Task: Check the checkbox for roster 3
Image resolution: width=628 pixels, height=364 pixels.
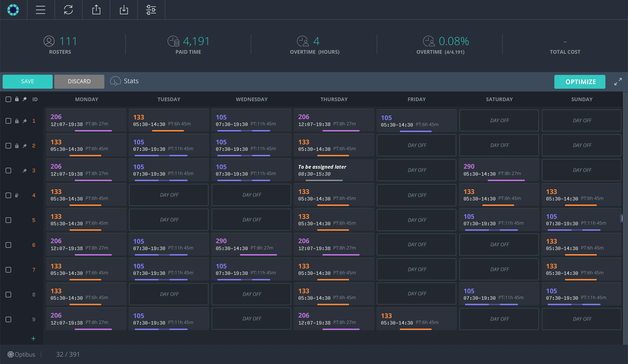Action: click(8, 170)
